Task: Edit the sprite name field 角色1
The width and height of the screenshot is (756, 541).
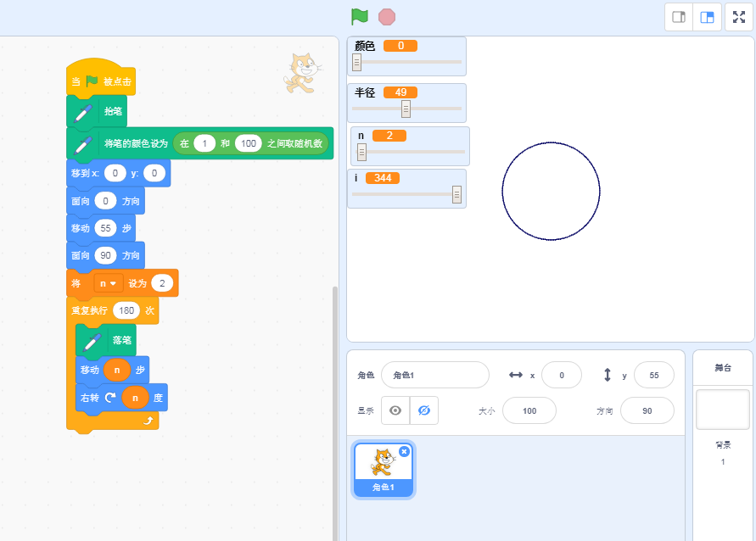Action: click(435, 375)
